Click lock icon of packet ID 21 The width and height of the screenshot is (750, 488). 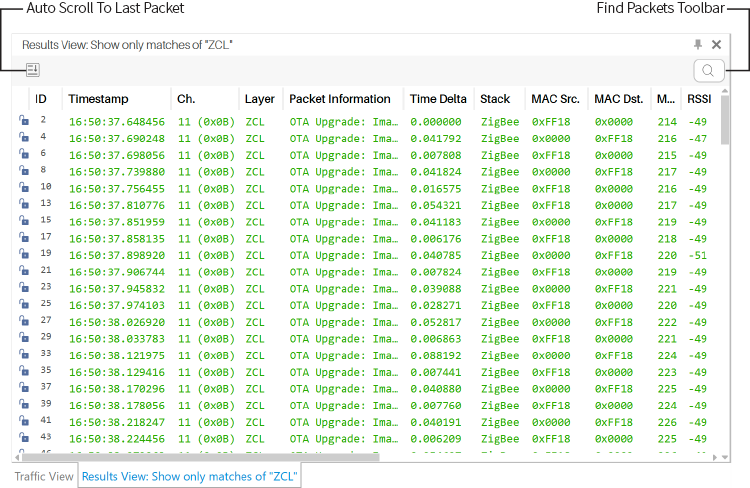[x=23, y=271]
